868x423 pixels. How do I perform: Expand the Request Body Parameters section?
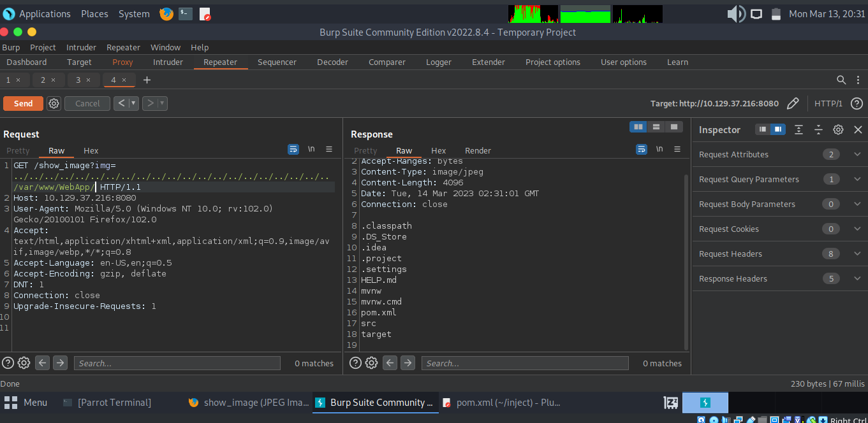coord(857,204)
